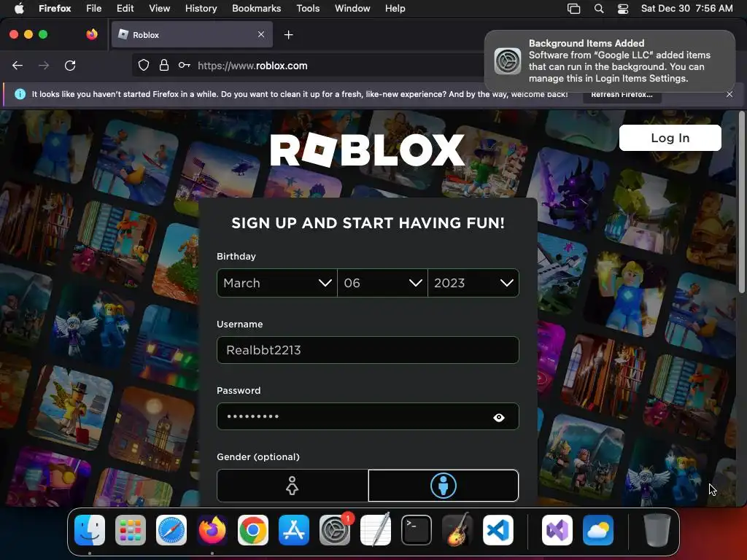Open Visual Studio (purple) from the dock
The image size is (747, 560).
click(557, 530)
